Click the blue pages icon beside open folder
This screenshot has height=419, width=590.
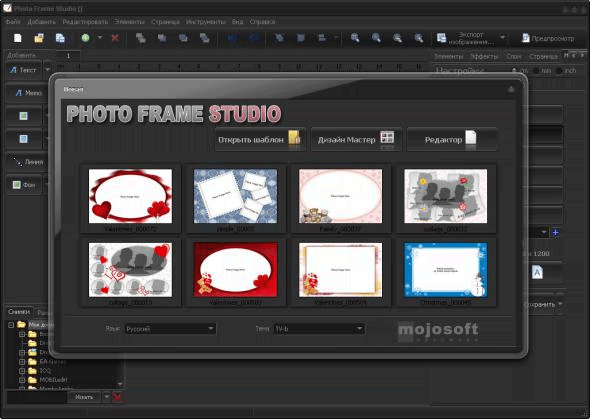point(60,38)
